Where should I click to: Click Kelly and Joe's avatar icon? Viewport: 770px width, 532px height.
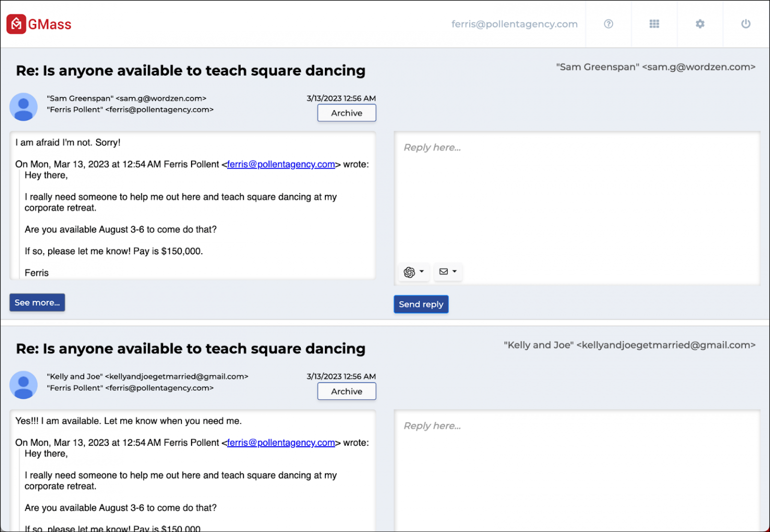[24, 385]
